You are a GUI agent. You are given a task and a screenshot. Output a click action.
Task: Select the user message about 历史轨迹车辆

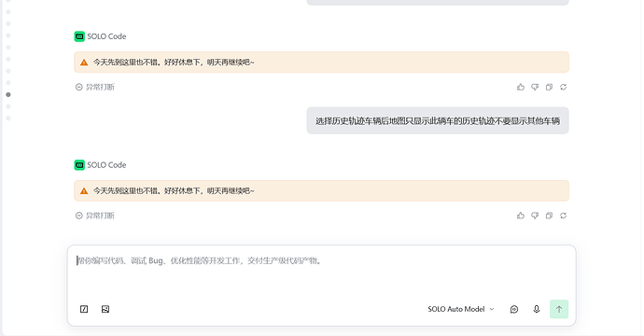pyautogui.click(x=438, y=120)
